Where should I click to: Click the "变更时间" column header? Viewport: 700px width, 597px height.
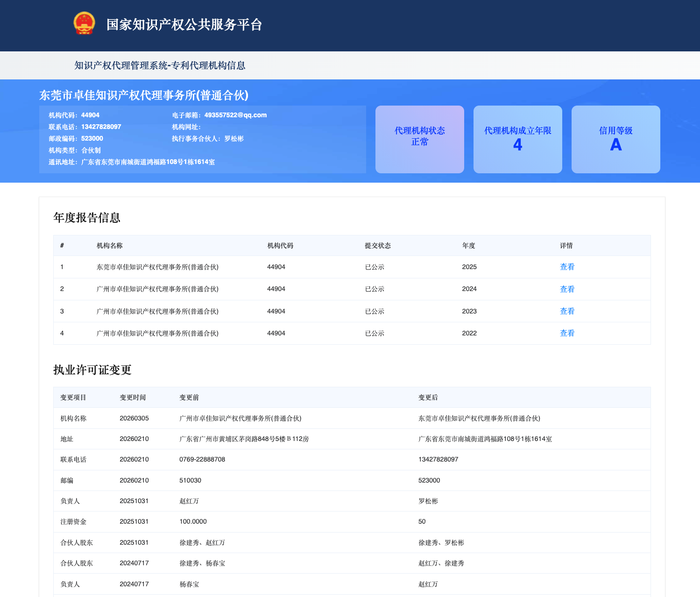(x=133, y=398)
